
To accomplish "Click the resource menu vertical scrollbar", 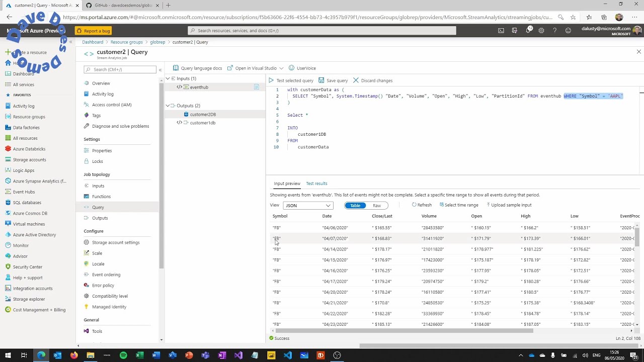I will [161, 175].
